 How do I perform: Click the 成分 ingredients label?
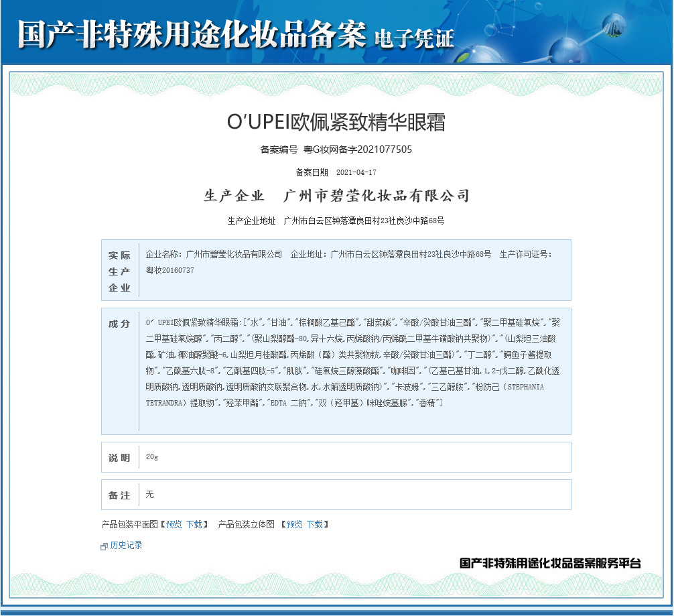click(119, 324)
